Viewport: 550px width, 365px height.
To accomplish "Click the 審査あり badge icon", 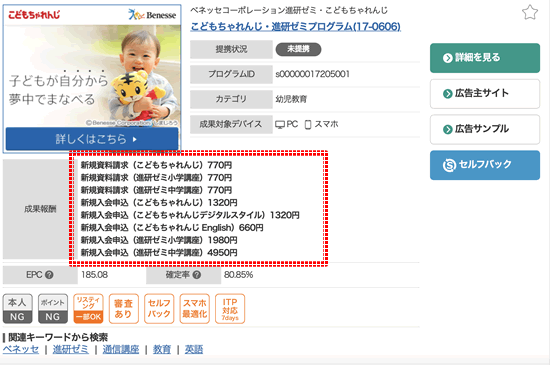I will tap(123, 309).
